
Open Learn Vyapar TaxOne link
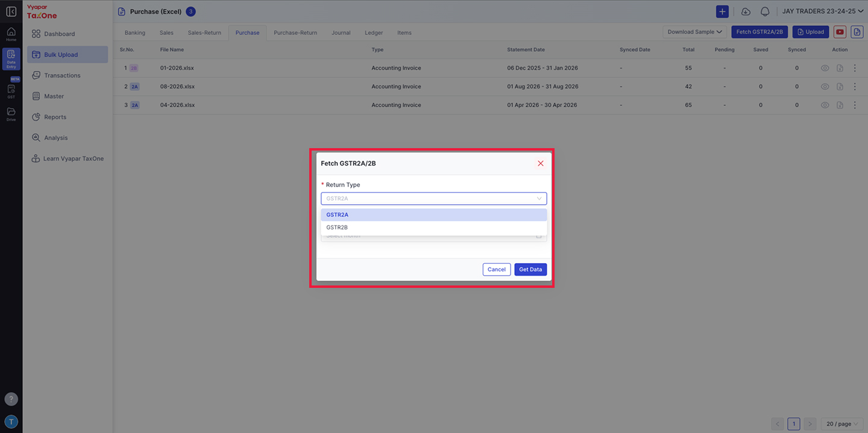pos(68,158)
